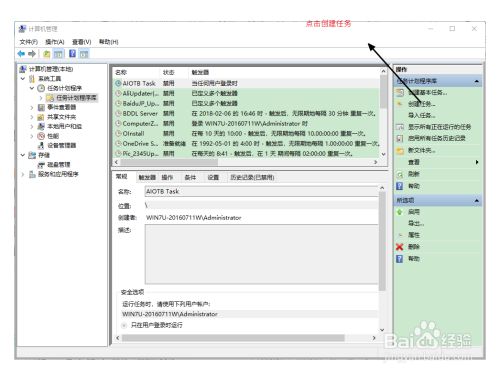
Task: Click 创建基本任务... in actions pane
Action: tap(428, 92)
